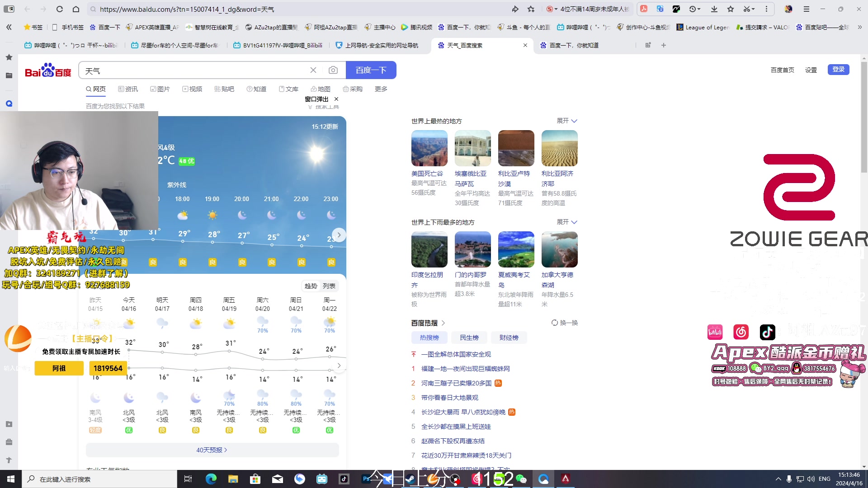Bookmark this page with the star icon
Image resolution: width=868 pixels, height=488 pixels.
(531, 9)
